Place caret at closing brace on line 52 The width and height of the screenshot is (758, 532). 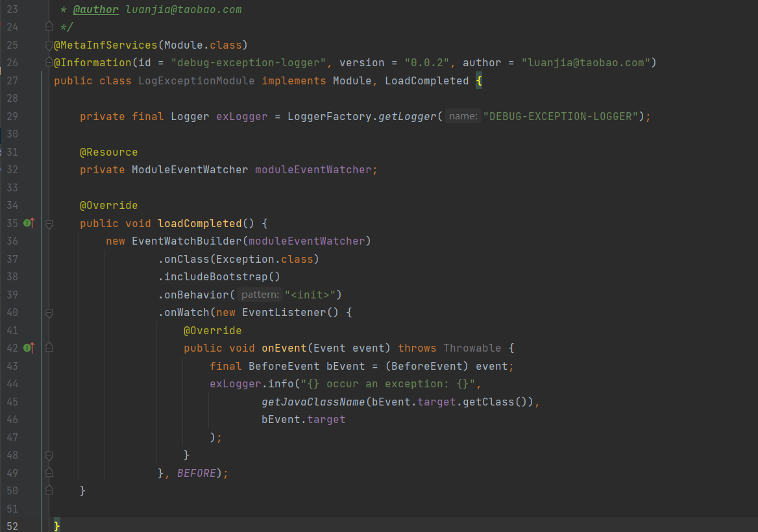57,526
